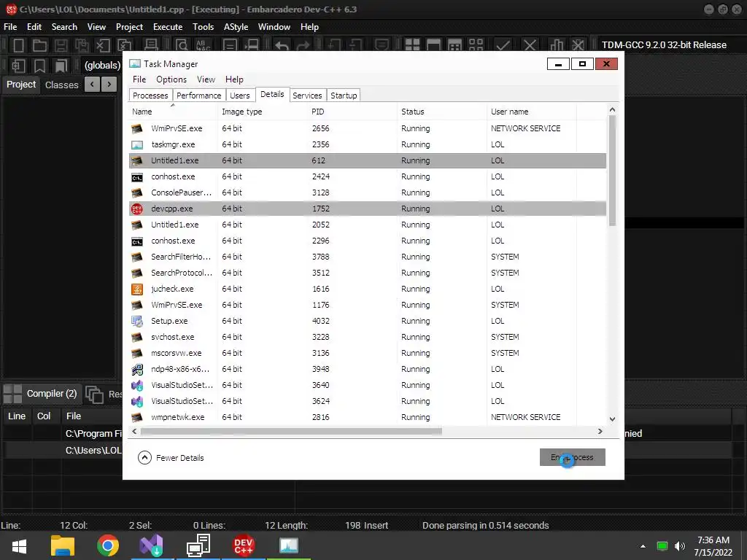Click the Compile four-squares icon
747x560 pixels.
click(412, 45)
